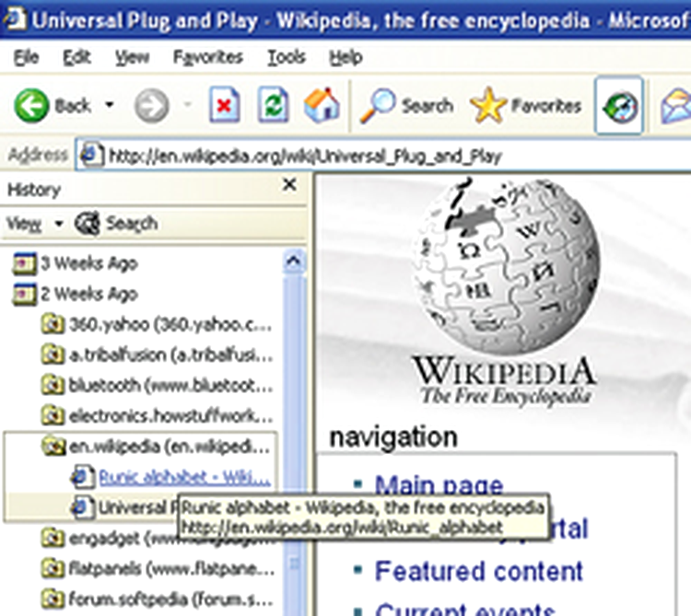Click the folder icon beside forum.softpedia
The height and width of the screenshot is (616, 691).
point(53,599)
